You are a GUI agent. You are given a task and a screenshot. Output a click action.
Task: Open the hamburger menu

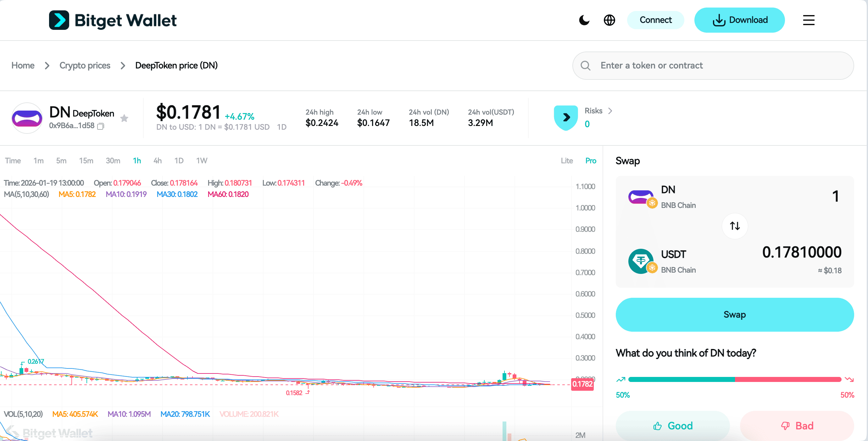(808, 20)
